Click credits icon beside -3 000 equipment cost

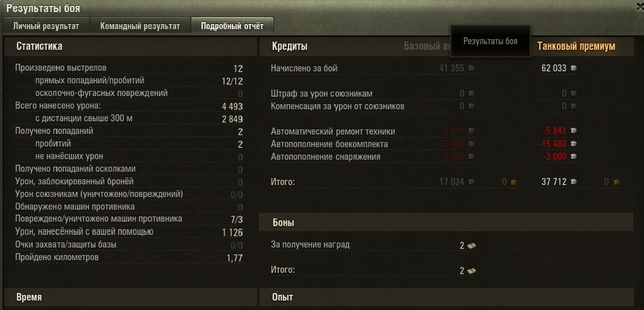coord(573,157)
